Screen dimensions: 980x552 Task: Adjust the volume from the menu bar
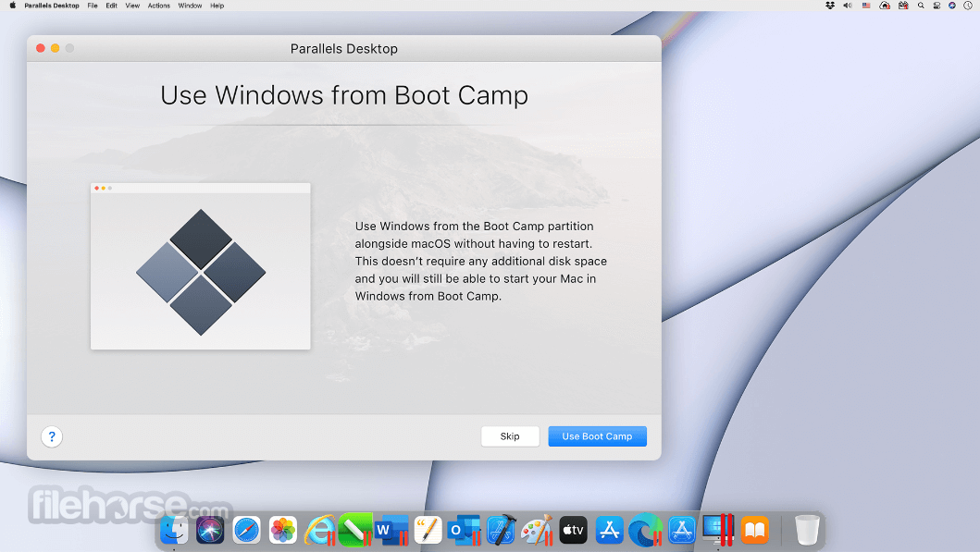848,6
